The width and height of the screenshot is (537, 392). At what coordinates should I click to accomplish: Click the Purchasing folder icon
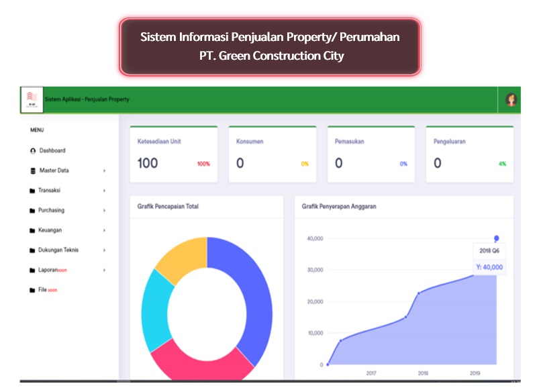click(32, 211)
